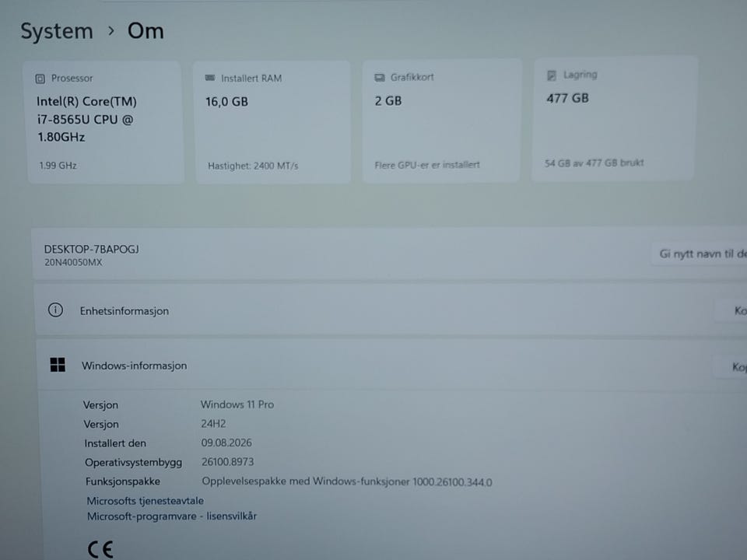Image resolution: width=747 pixels, height=560 pixels.
Task: Go back to System breadcrumb
Action: pyautogui.click(x=57, y=31)
